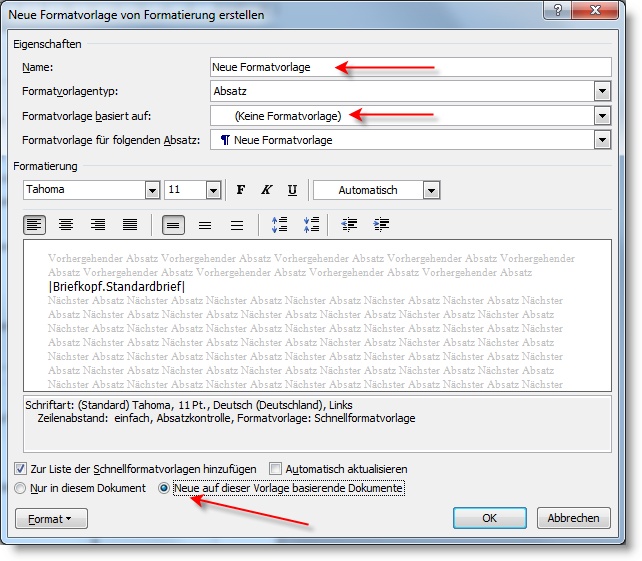Select 'Nur in diesem Dokument' option

tap(22, 488)
